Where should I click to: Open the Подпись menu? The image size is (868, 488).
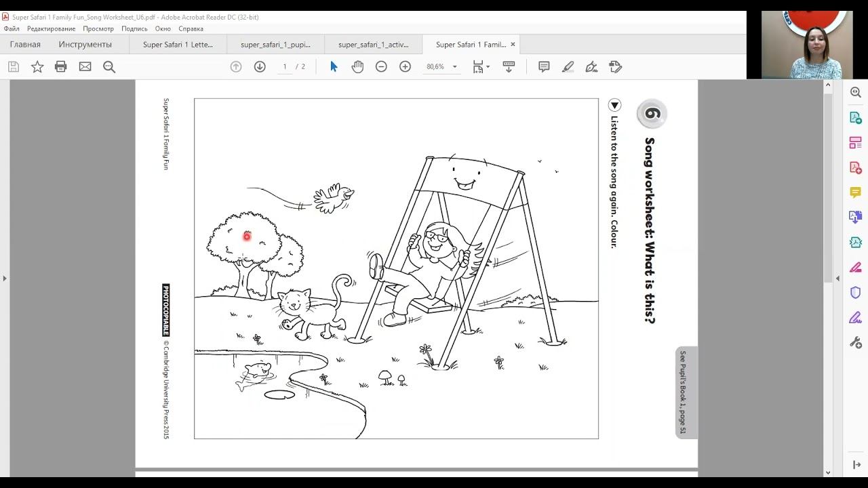click(x=134, y=29)
